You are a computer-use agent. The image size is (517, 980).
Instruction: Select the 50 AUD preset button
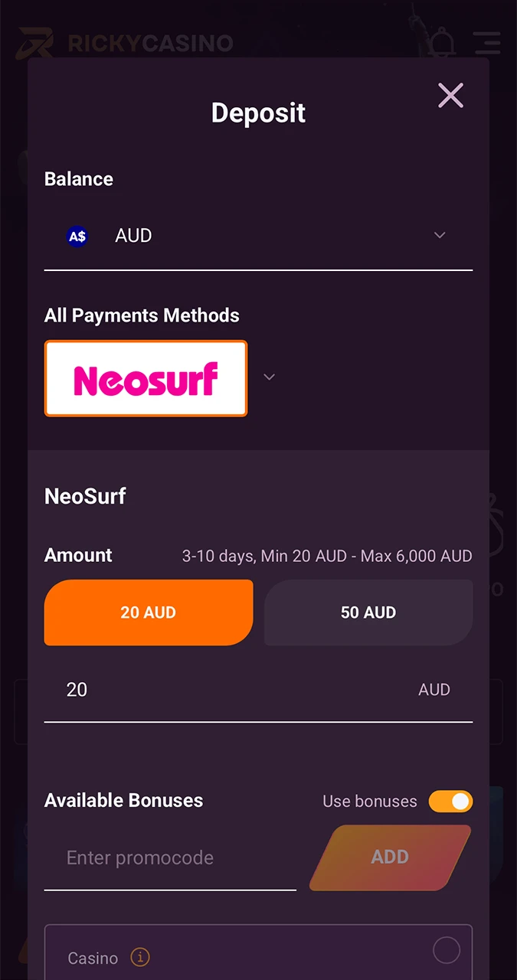368,612
